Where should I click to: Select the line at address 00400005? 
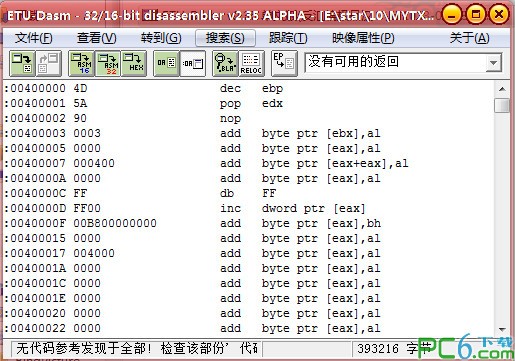[x=248, y=148]
